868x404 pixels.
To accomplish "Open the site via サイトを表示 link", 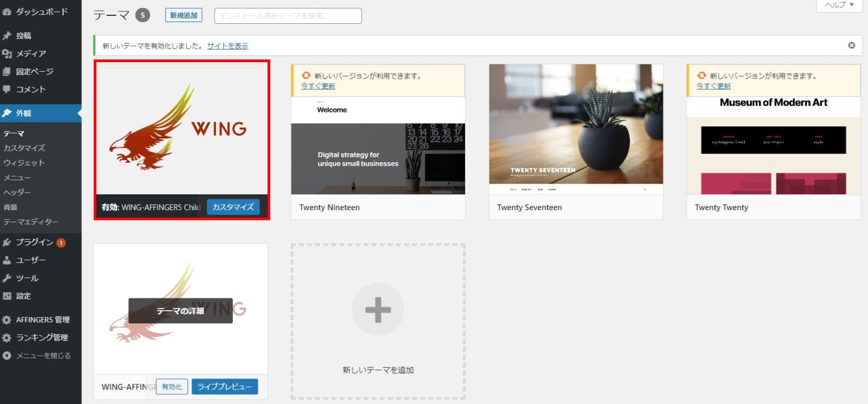I will tap(227, 46).
